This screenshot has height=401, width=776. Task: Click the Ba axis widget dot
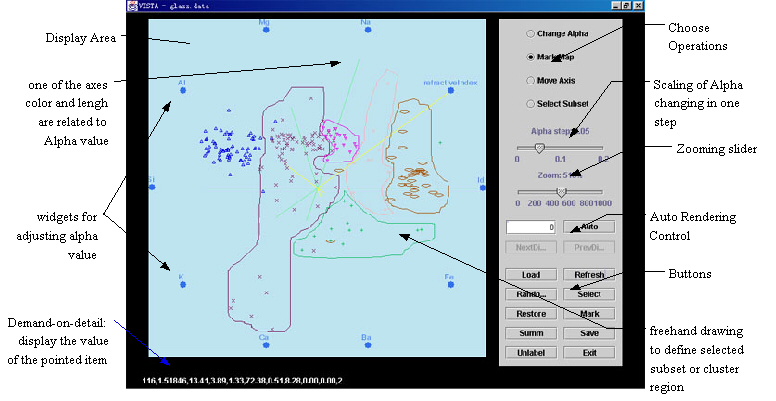tap(366, 345)
